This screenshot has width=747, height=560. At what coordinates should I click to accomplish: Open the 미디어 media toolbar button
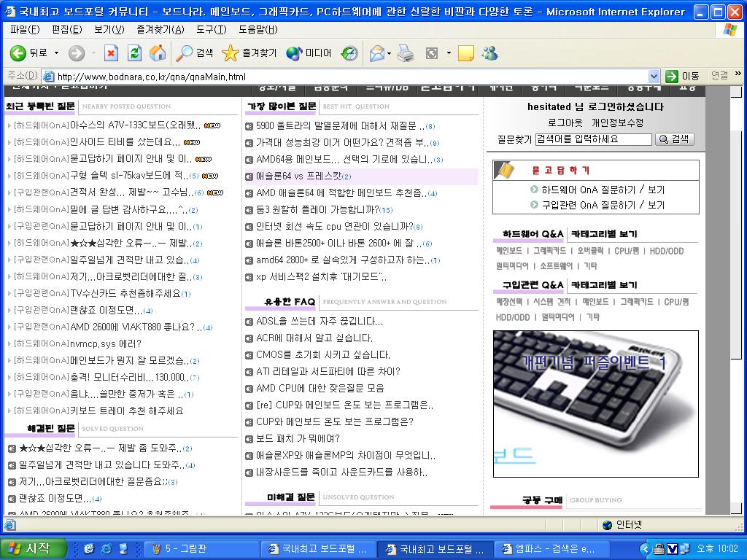(x=309, y=52)
